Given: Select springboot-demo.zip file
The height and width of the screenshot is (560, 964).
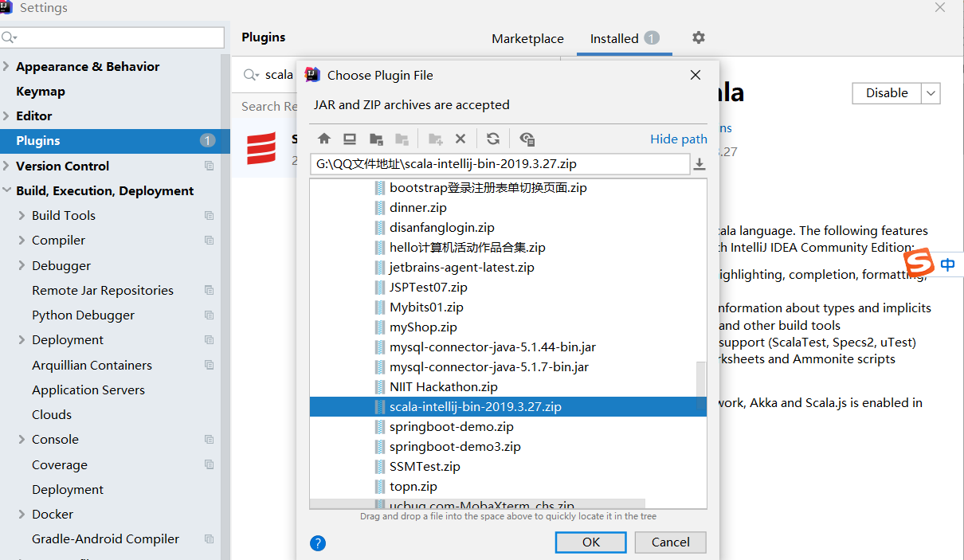Looking at the screenshot, I should [452, 426].
